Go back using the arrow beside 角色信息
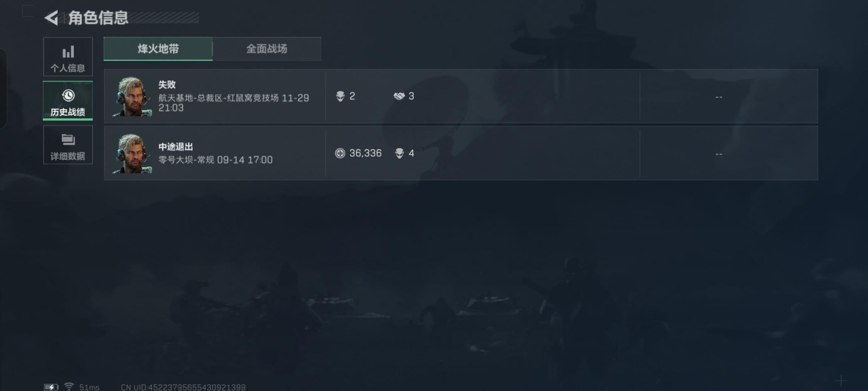 coord(51,18)
